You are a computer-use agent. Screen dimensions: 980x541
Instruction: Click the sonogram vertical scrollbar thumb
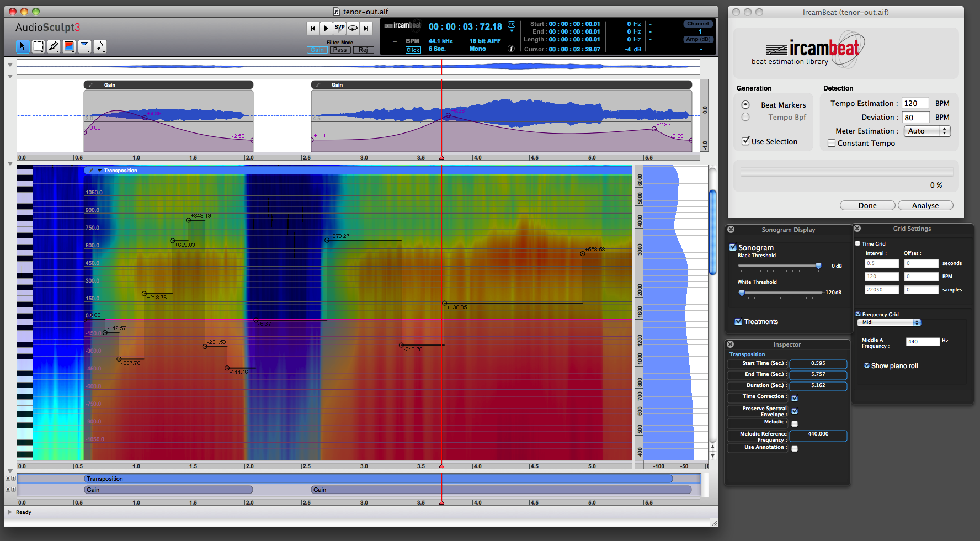pos(712,232)
